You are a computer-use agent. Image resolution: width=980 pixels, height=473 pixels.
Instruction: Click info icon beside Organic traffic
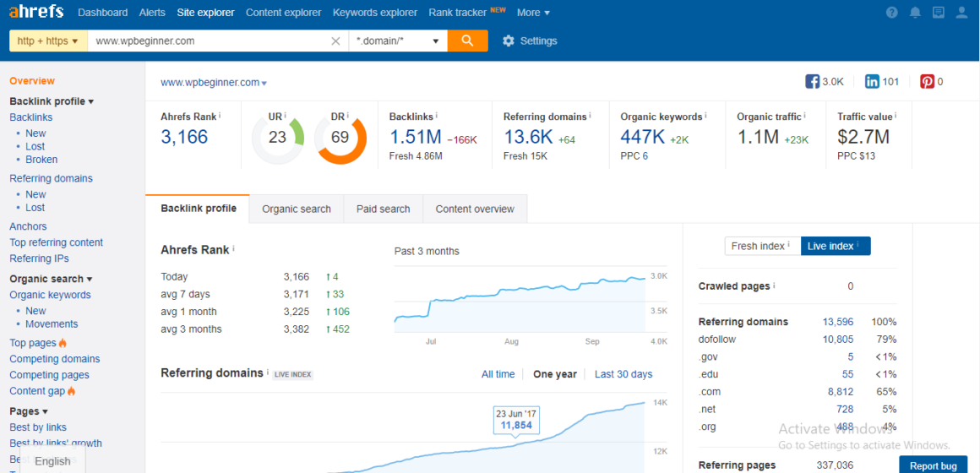coord(804,117)
